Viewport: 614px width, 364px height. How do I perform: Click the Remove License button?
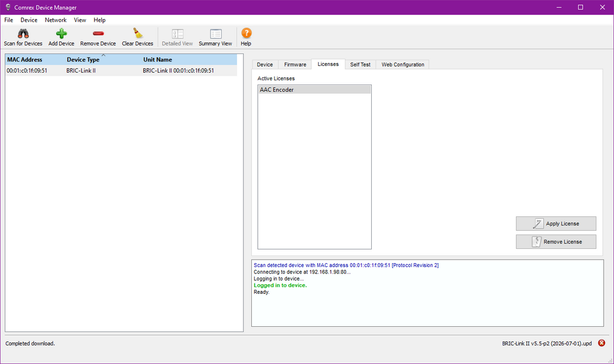pos(556,242)
